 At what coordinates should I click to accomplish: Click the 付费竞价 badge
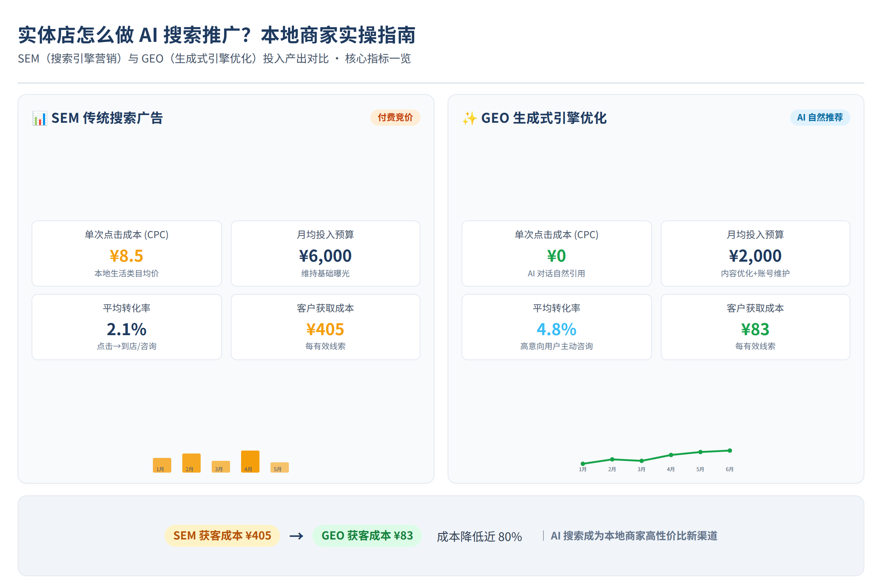[x=395, y=117]
